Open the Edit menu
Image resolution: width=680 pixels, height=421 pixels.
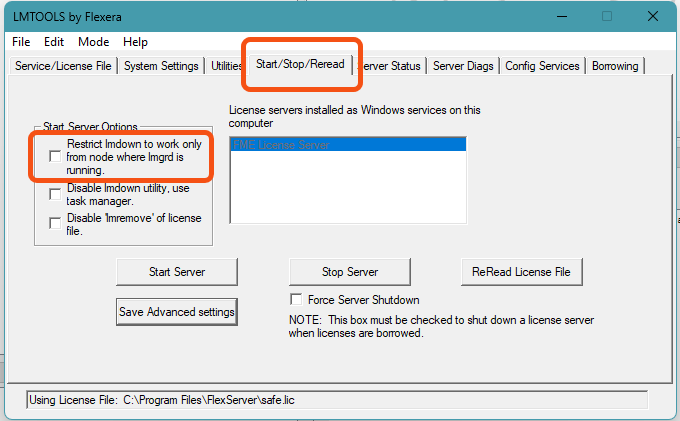click(x=54, y=42)
